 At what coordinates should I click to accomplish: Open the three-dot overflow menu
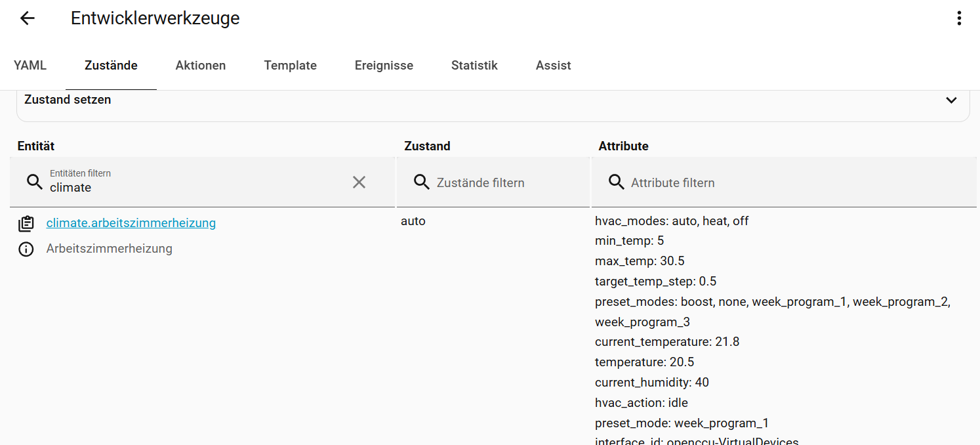(x=958, y=18)
